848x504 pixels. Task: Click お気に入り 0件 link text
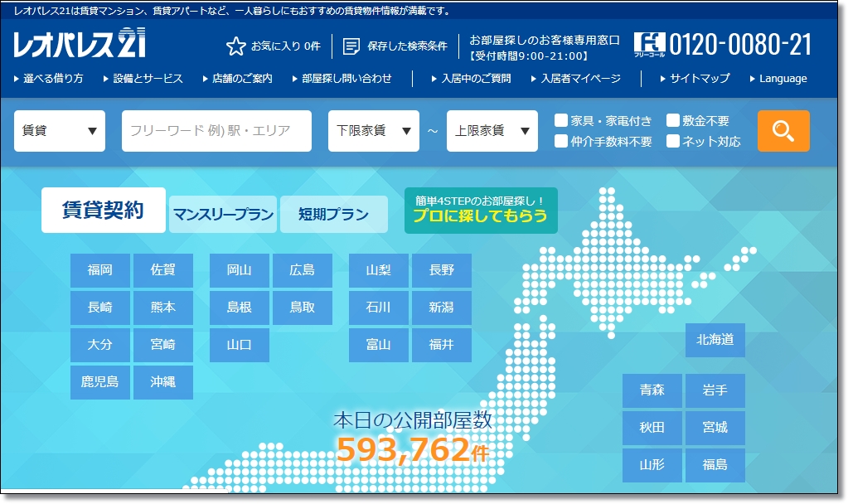(285, 46)
